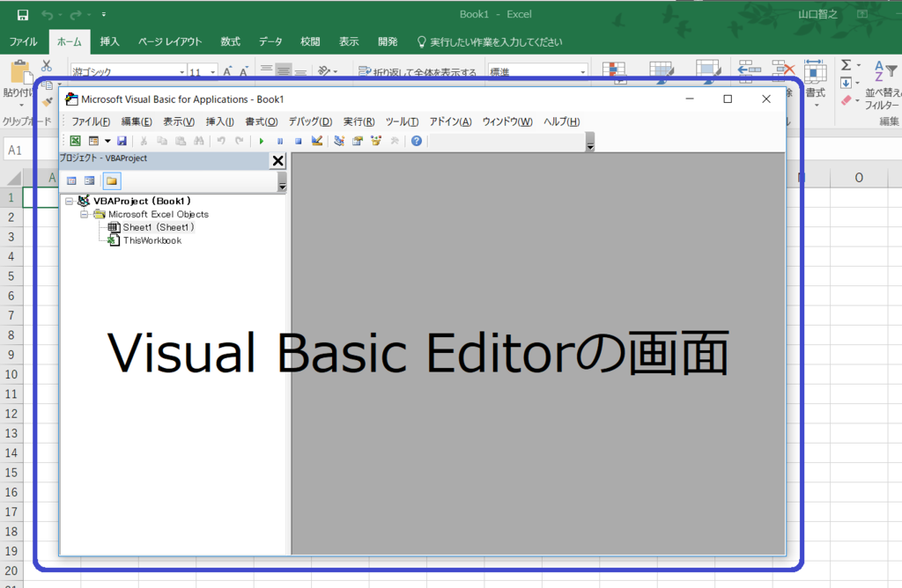Switch to Excel 開発 ribbon tab
This screenshot has width=902, height=588.
[x=388, y=41]
